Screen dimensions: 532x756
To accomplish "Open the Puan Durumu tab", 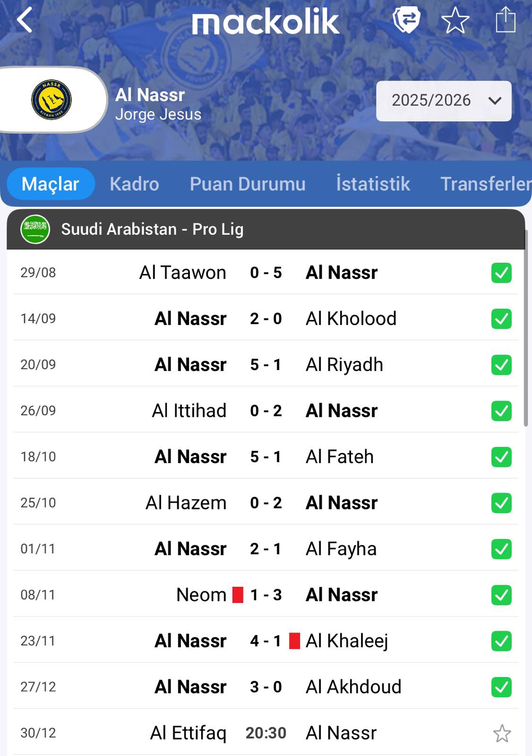I will click(248, 184).
